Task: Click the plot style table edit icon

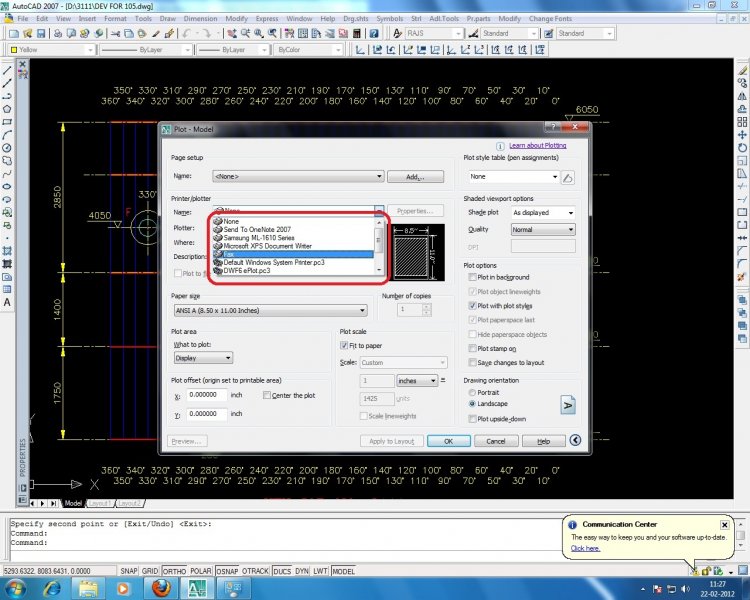Action: click(x=568, y=178)
